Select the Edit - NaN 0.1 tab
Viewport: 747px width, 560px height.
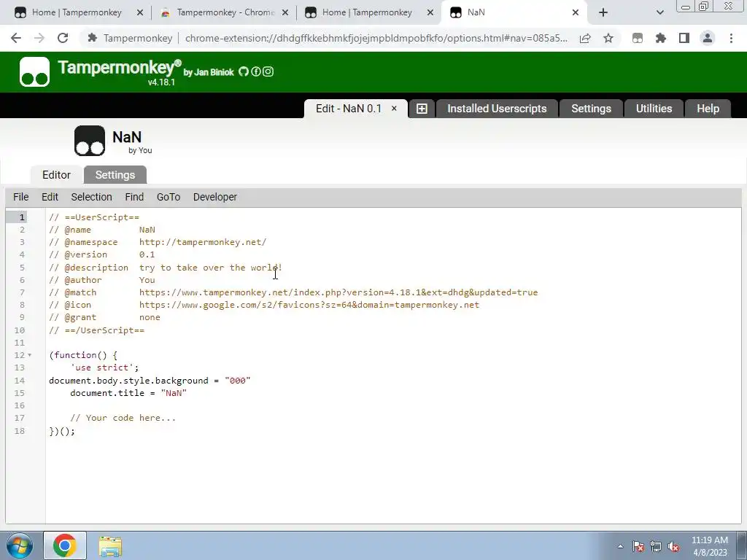pyautogui.click(x=349, y=109)
